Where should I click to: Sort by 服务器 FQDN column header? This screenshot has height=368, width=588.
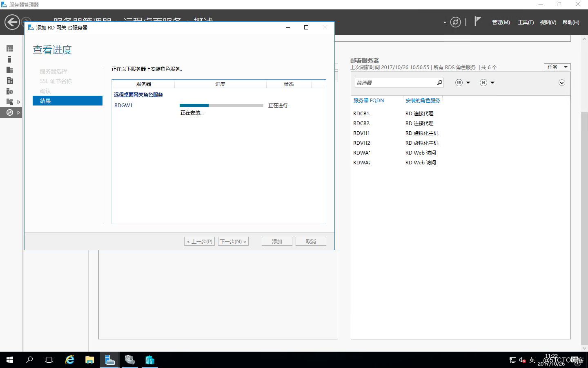tap(368, 100)
